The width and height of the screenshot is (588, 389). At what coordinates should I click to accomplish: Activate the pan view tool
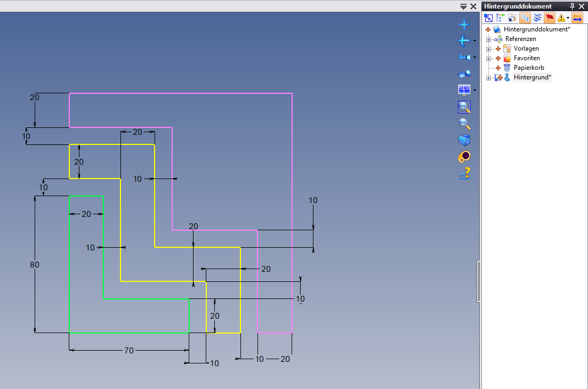tap(464, 25)
